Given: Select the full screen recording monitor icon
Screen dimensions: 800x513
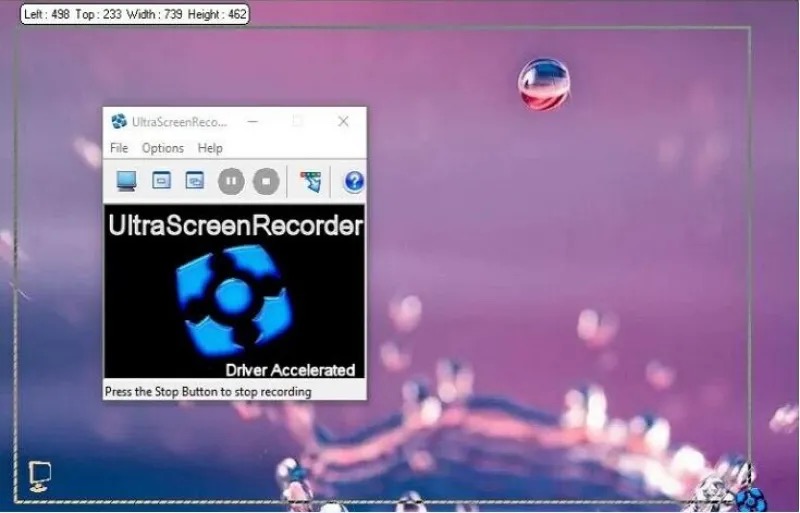Looking at the screenshot, I should 126,181.
